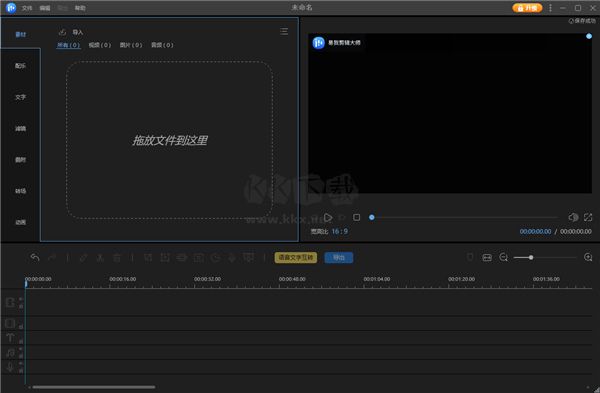Click the 语音文字互转 speech-text button
Viewport: 600px width, 393px height.
(x=296, y=258)
